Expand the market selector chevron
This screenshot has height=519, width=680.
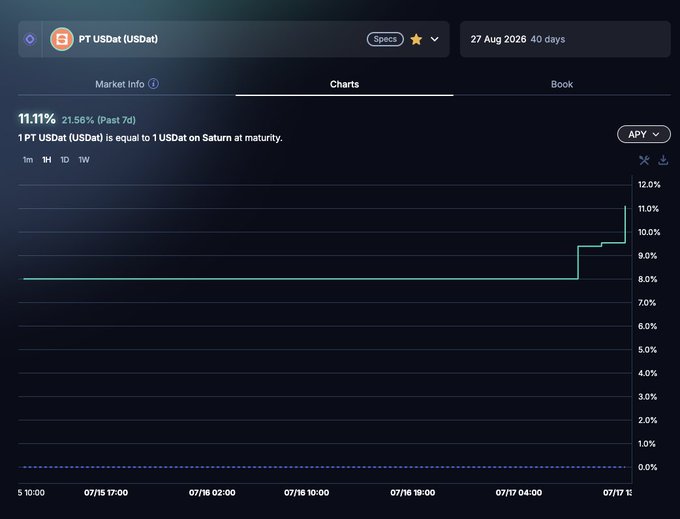435,39
